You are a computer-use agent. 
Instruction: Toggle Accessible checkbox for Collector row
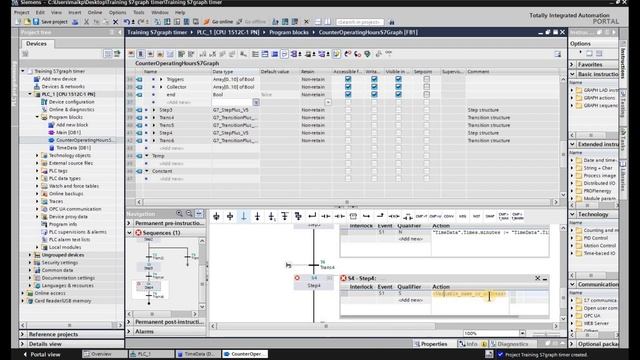[x=348, y=87]
